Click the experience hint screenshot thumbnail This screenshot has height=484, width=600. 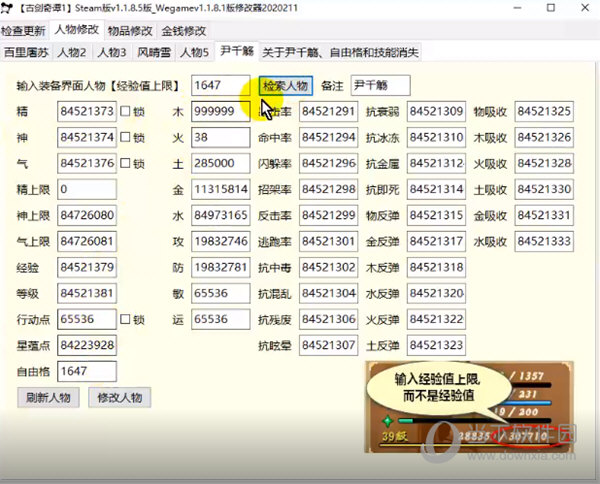pyautogui.click(x=469, y=407)
